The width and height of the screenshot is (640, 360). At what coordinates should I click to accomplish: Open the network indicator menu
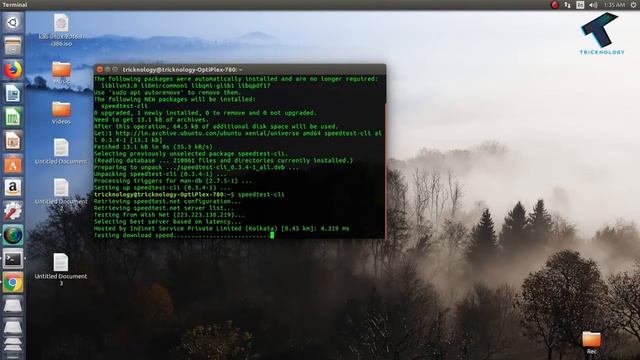pyautogui.click(x=567, y=5)
